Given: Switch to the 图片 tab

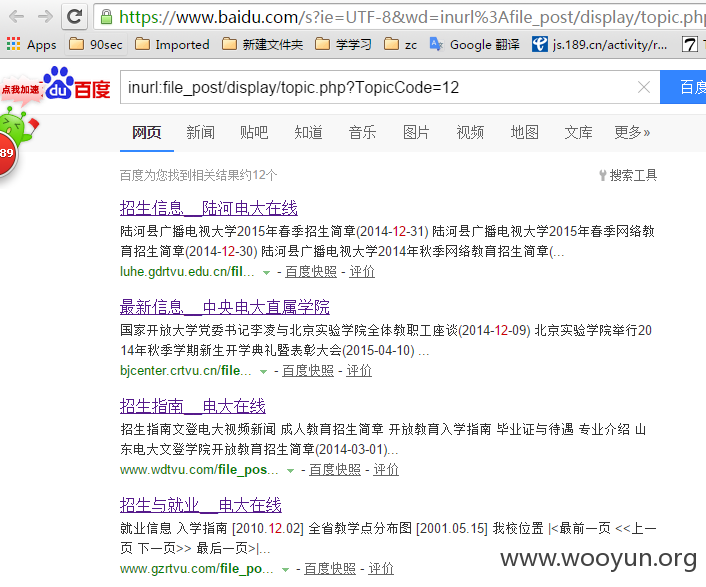Looking at the screenshot, I should pos(416,132).
